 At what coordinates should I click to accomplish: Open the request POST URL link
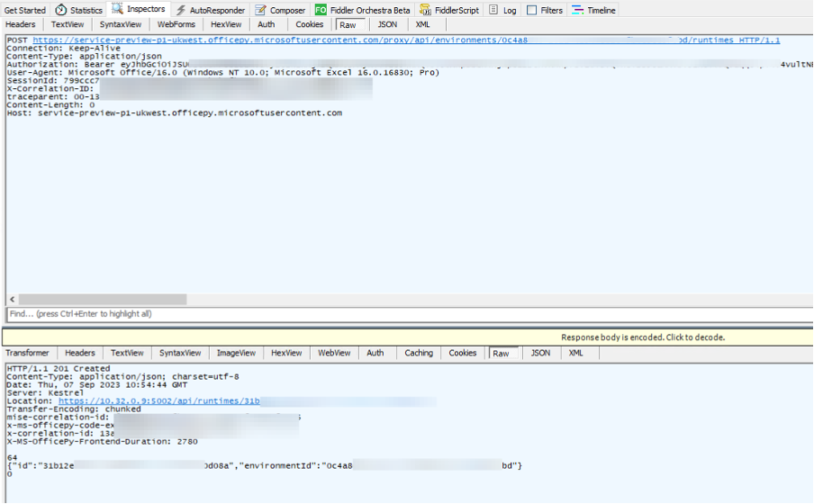pos(406,40)
